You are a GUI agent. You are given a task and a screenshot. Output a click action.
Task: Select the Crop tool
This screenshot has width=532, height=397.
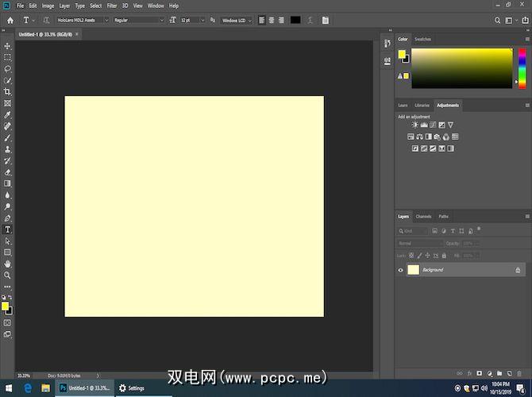coord(8,92)
